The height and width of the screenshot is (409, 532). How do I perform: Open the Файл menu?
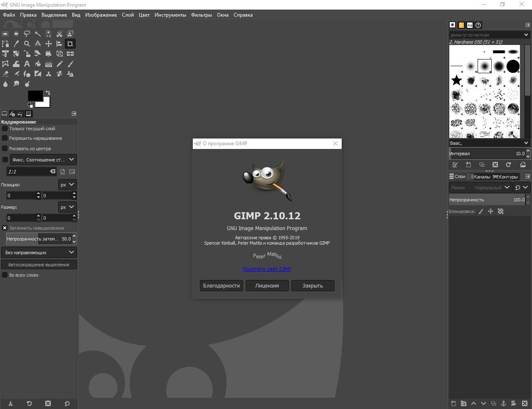[x=9, y=15]
